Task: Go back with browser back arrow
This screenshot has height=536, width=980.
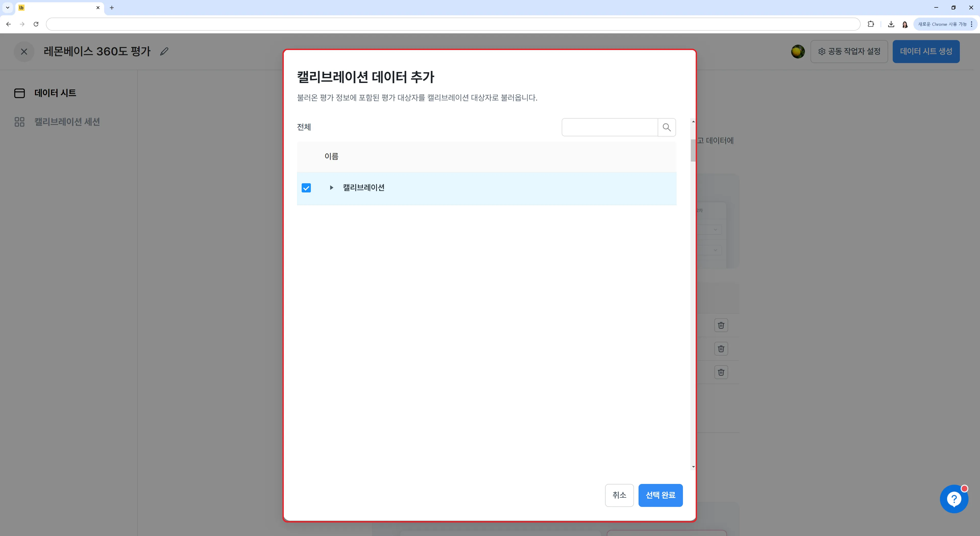Action: tap(8, 24)
